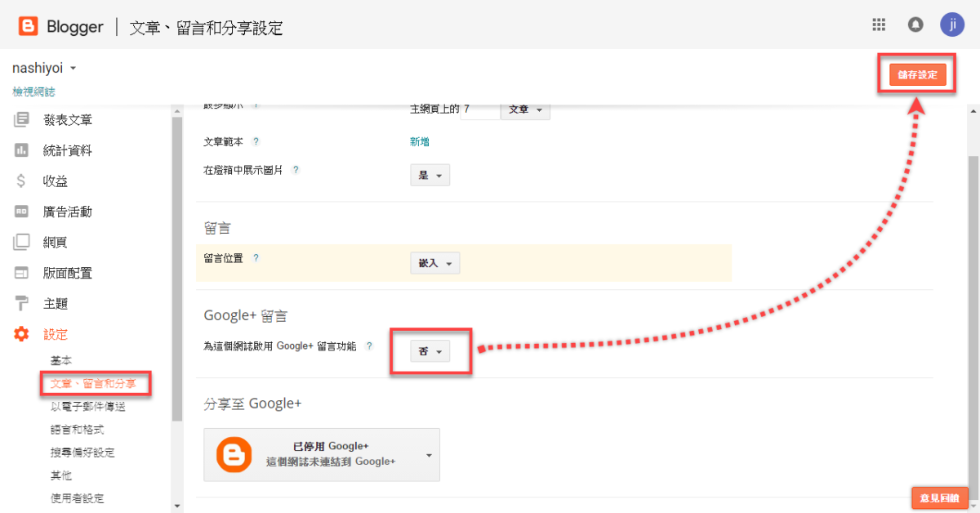Click the Blogger logo icon
The height and width of the screenshot is (513, 980).
(29, 27)
